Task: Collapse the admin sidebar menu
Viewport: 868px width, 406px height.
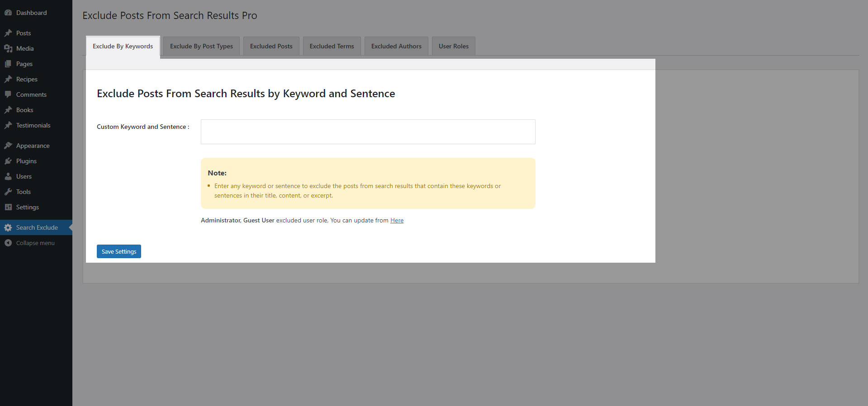Action: pyautogui.click(x=30, y=243)
